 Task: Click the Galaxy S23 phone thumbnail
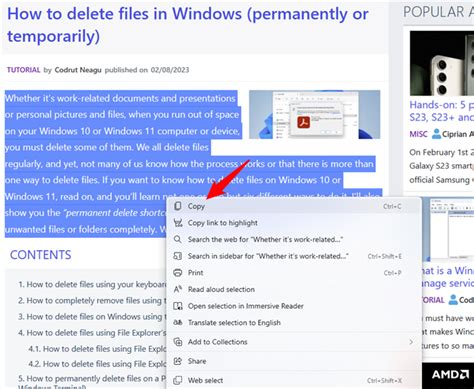click(442, 63)
